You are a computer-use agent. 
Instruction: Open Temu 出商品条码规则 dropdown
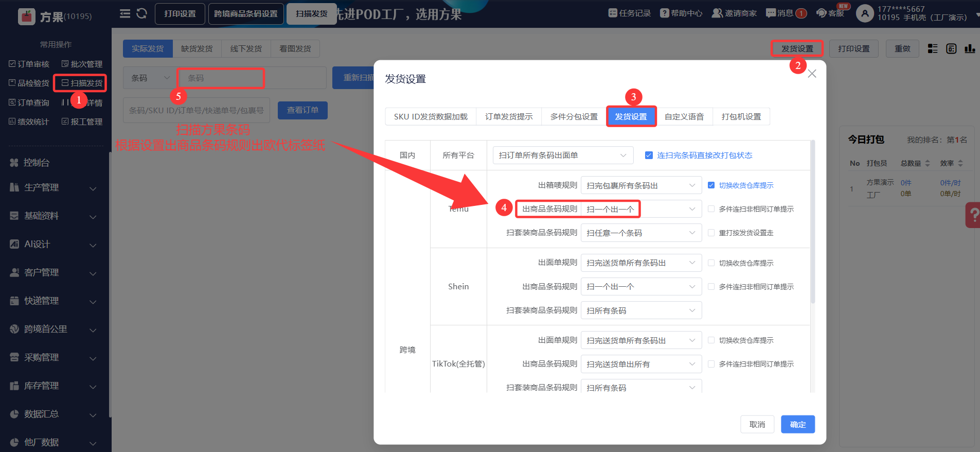click(x=641, y=209)
